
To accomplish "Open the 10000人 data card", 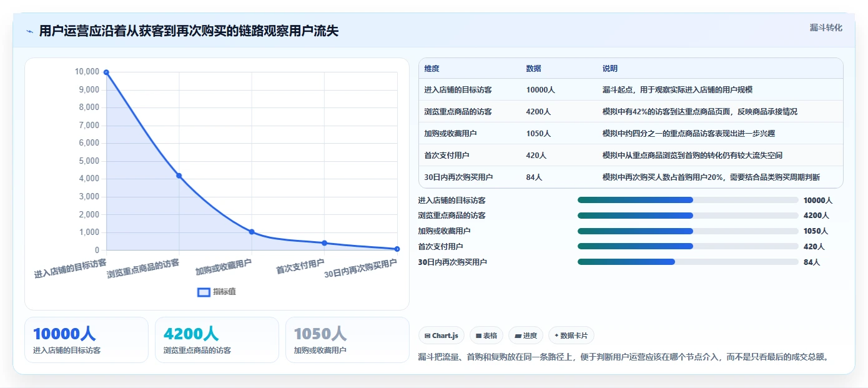I will (x=86, y=340).
